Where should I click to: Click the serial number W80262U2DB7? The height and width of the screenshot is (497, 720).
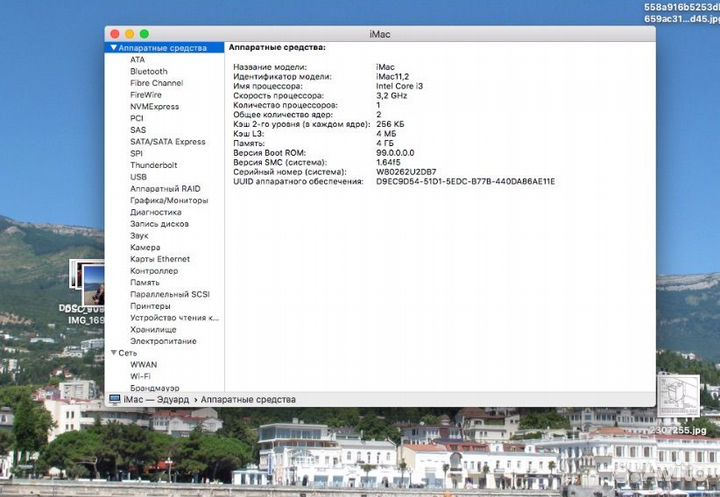coord(406,172)
